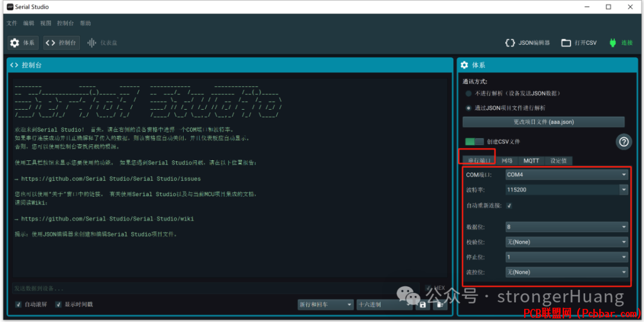644x322 pixels.
Task: Toggle 自动滚屏 checkbox
Action: tap(18, 304)
